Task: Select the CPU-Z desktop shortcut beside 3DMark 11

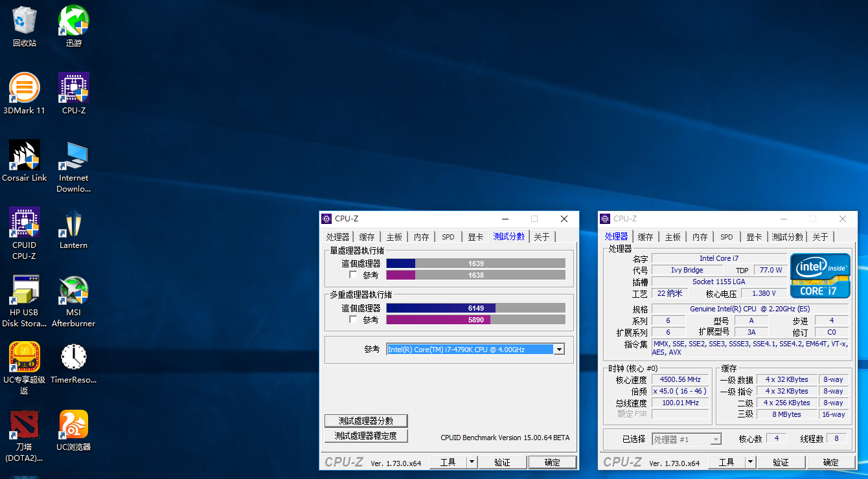Action: point(74,94)
